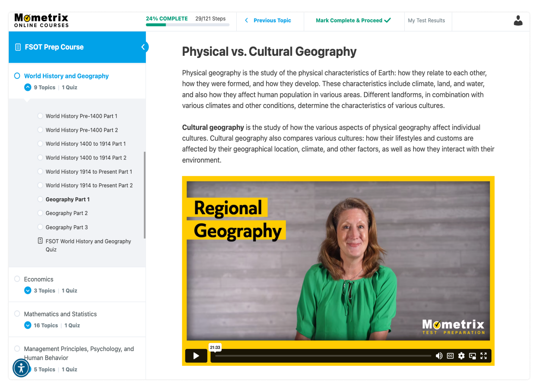Select the Economics section status circle
The height and width of the screenshot is (392, 538).
[17, 279]
